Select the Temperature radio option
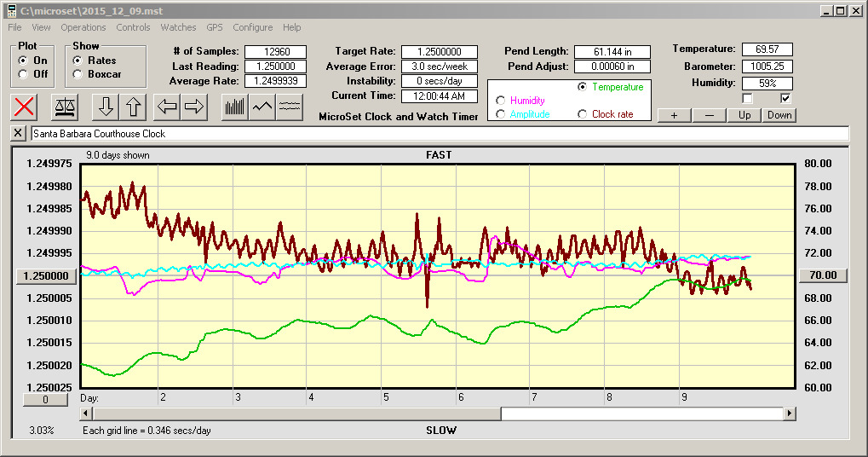 (583, 87)
